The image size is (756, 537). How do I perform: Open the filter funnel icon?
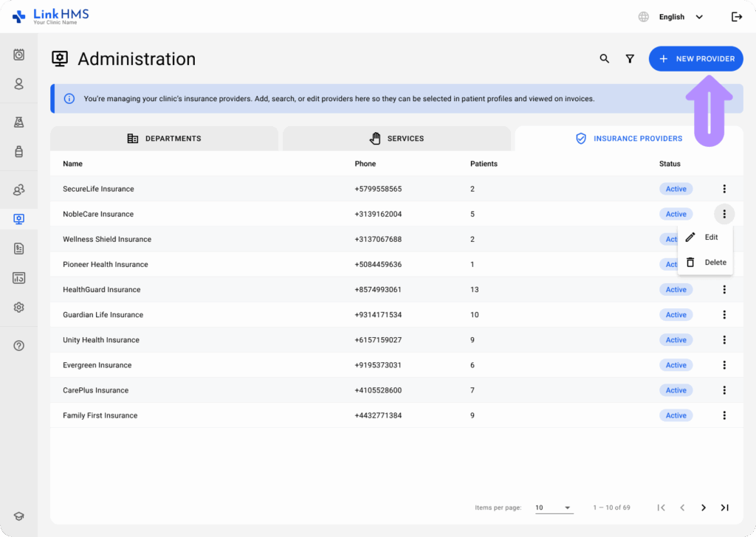tap(630, 59)
